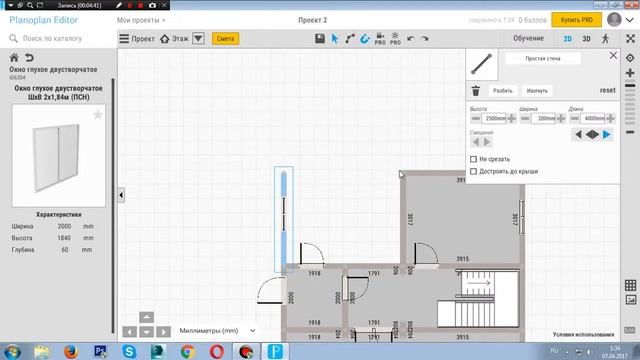Viewport: 640px width, 360px height.
Task: Open the 'Простая стена' wall type selector
Action: tap(542, 58)
